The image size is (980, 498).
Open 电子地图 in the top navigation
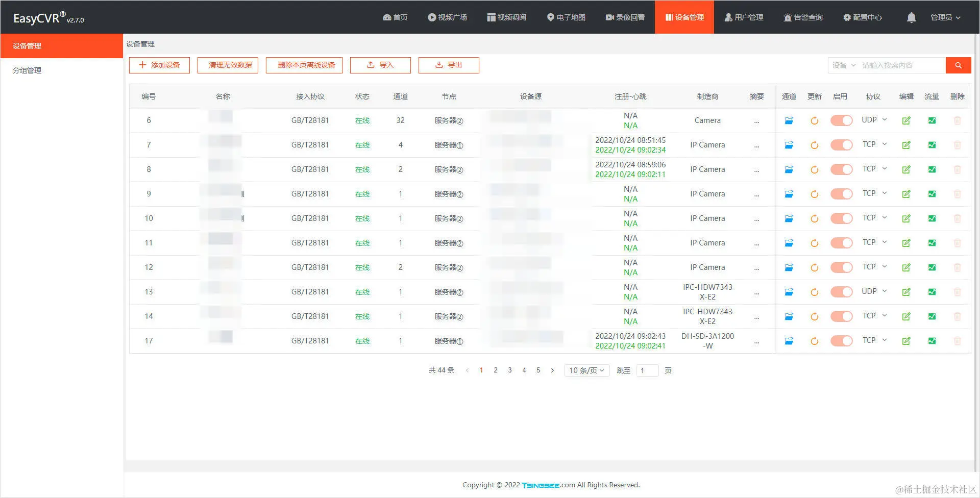566,17
